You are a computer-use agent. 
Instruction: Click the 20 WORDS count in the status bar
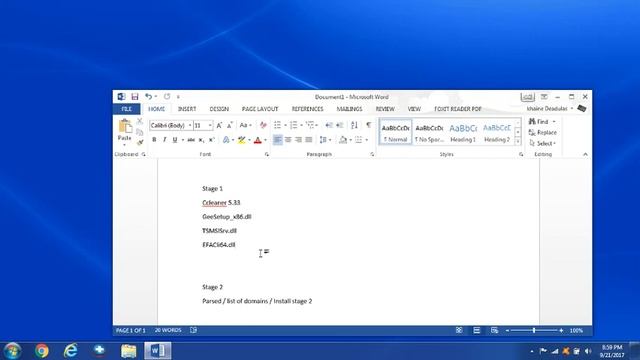[168, 330]
